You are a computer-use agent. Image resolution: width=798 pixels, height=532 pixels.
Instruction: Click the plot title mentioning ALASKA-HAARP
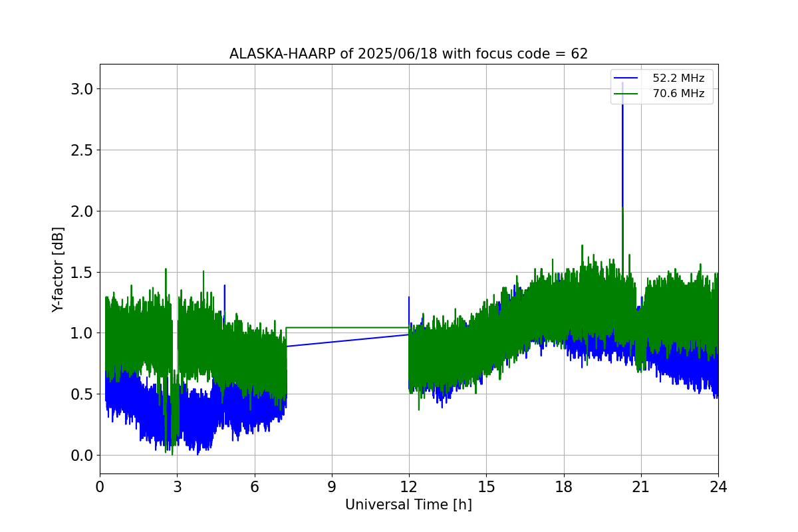pos(408,54)
